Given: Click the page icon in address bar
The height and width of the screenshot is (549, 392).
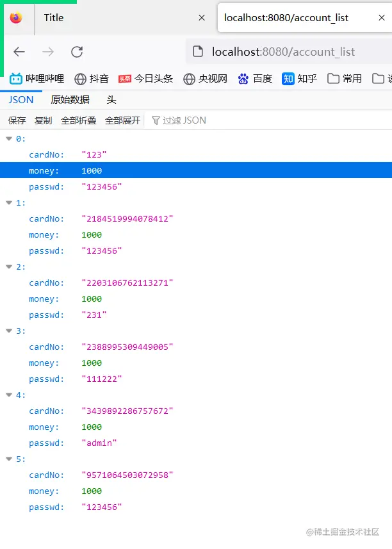Looking at the screenshot, I should pyautogui.click(x=198, y=51).
